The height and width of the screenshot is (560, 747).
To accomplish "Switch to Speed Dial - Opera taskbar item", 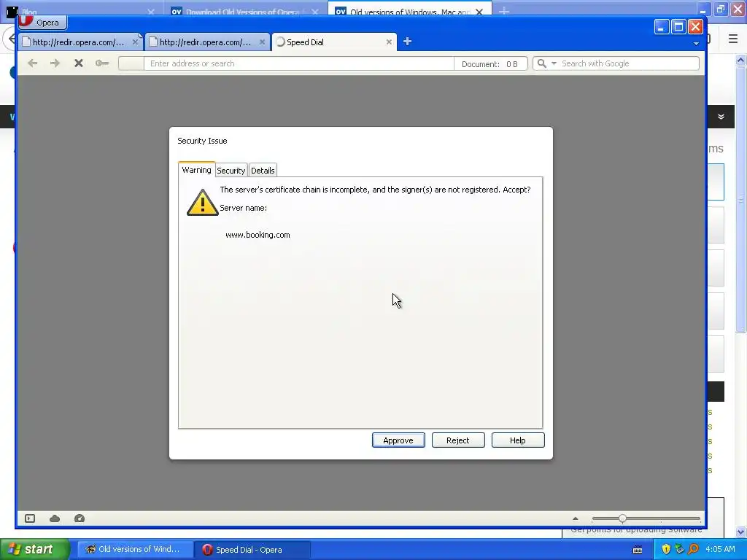I will pyautogui.click(x=252, y=550).
